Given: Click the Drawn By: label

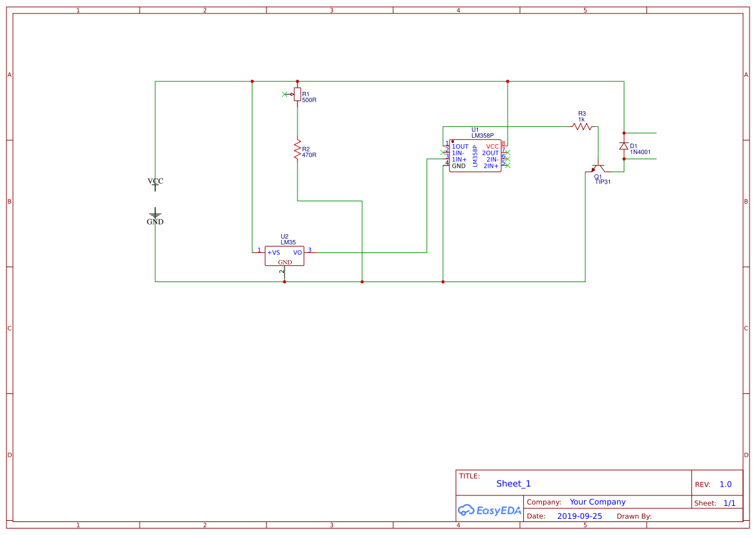Looking at the screenshot, I should point(634,516).
